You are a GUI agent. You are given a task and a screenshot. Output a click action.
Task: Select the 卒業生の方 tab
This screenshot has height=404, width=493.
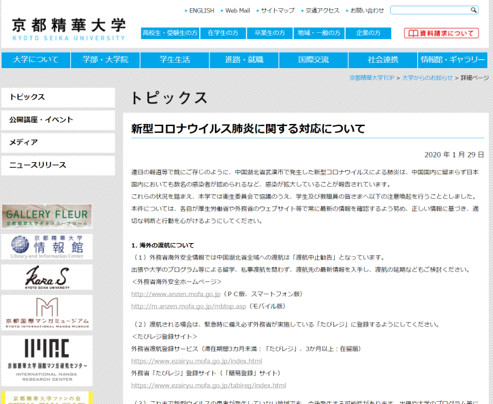(270, 33)
